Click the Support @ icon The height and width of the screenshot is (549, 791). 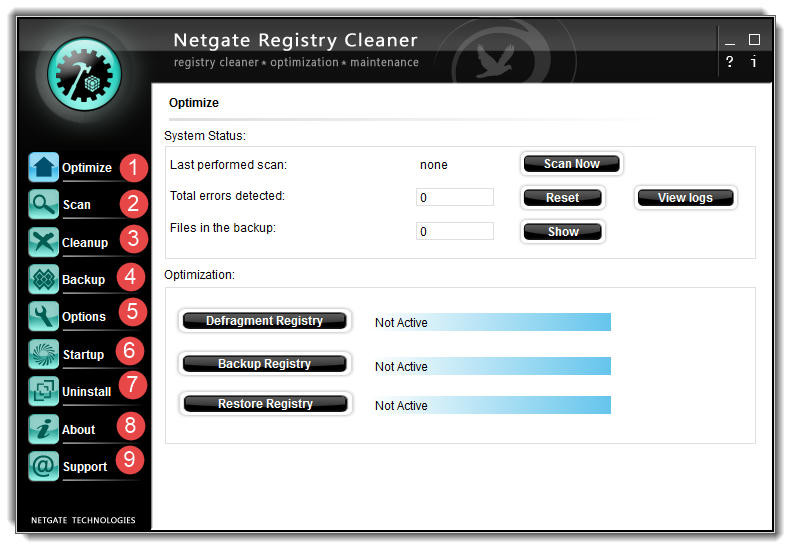(x=43, y=466)
